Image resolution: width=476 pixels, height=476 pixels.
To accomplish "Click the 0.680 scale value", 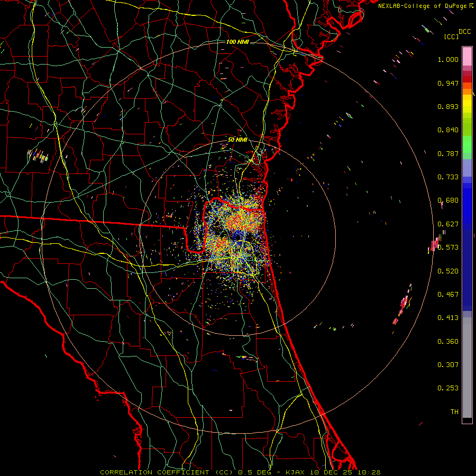I will coord(448,200).
